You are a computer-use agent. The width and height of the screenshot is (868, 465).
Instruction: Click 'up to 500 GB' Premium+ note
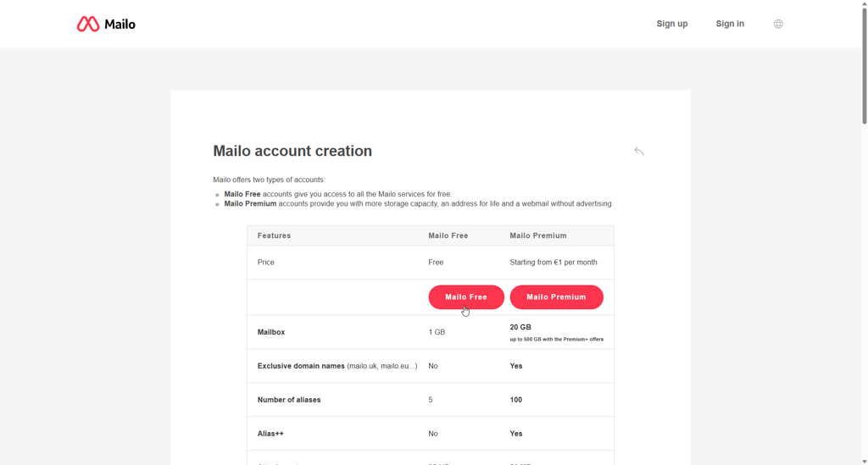click(556, 340)
